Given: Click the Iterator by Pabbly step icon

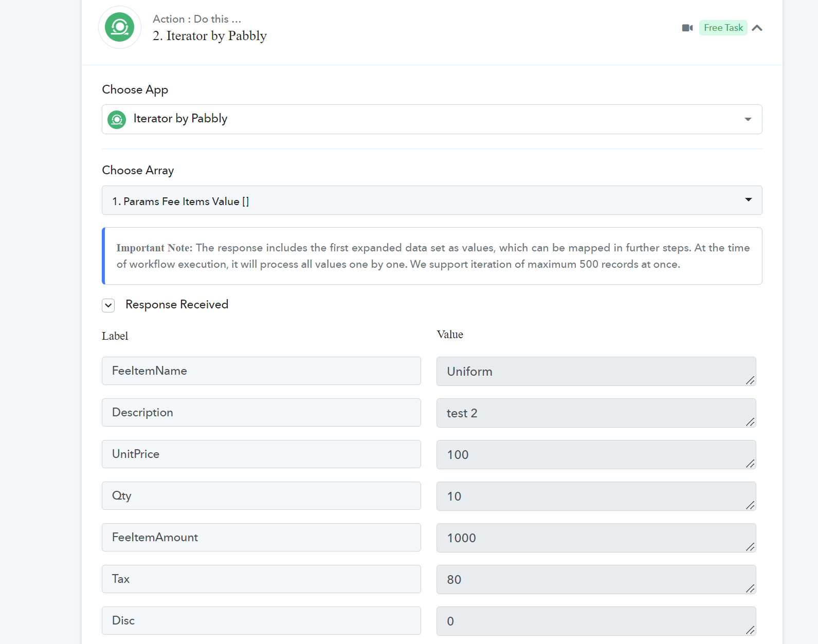Looking at the screenshot, I should (120, 27).
